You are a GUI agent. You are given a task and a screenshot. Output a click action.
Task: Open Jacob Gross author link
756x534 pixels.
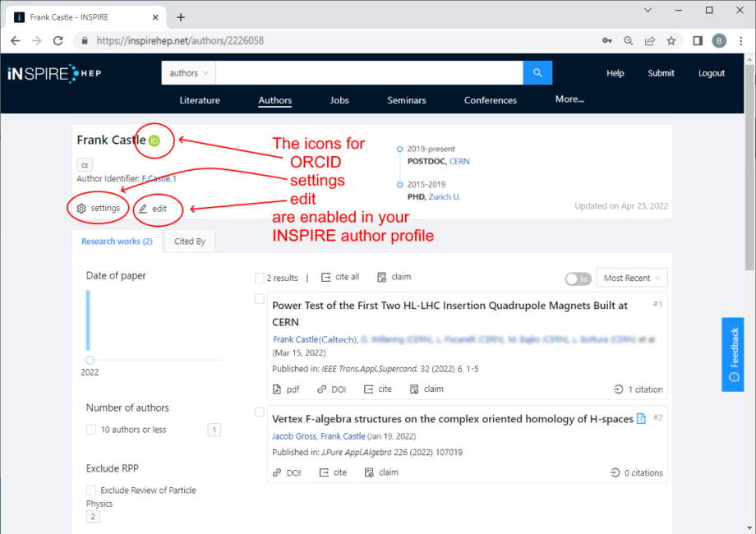[293, 436]
